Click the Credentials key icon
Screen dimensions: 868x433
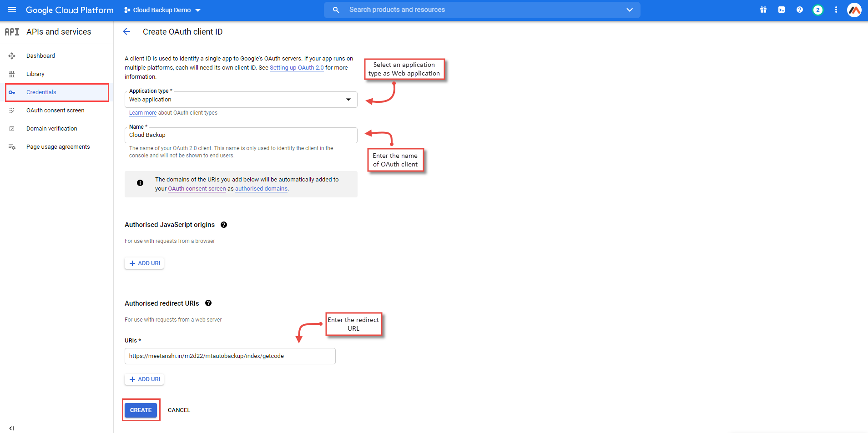pyautogui.click(x=12, y=92)
